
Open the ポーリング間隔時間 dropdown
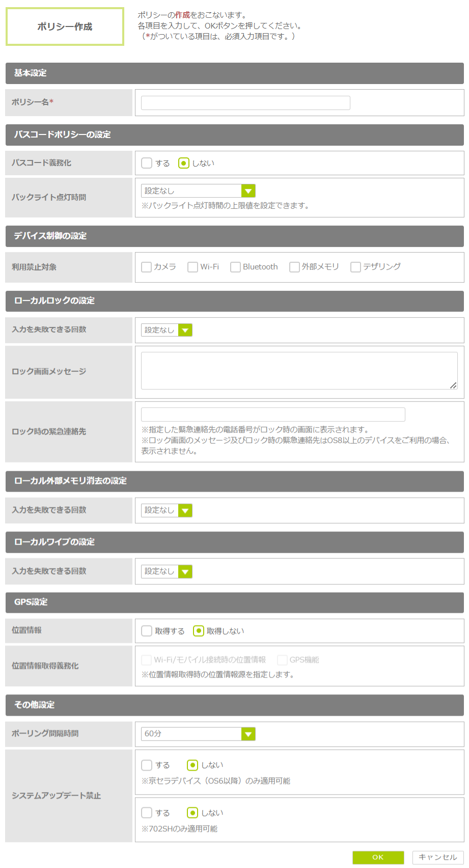[x=198, y=734]
